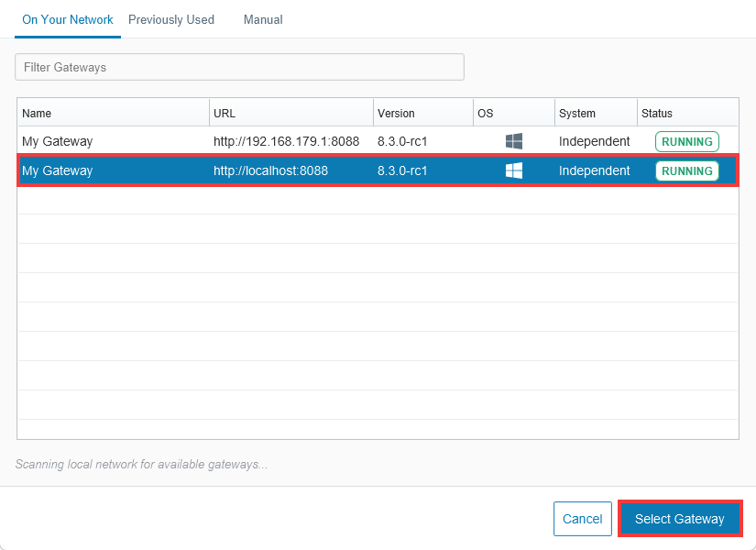Sort by the URL column header
756x550 pixels.
[291, 113]
